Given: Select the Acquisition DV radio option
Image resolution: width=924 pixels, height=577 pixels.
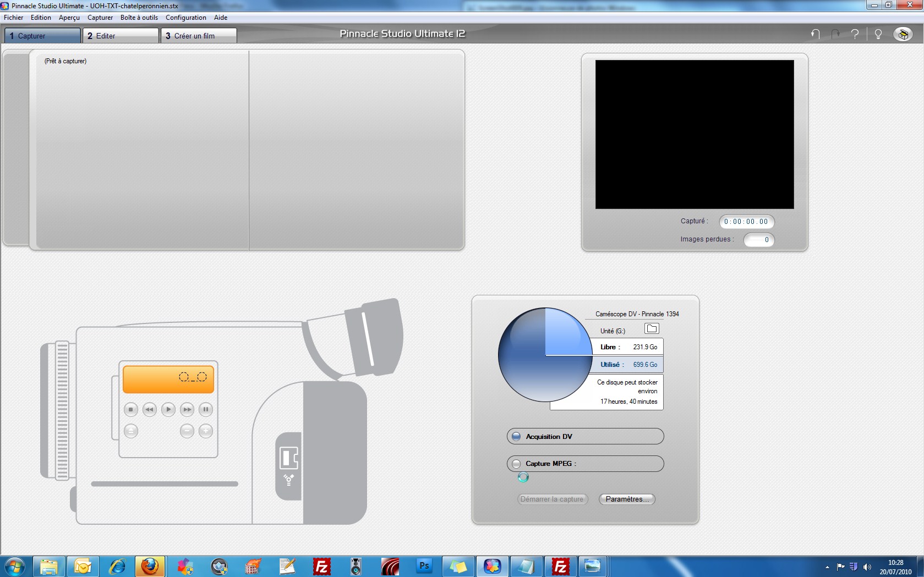Looking at the screenshot, I should click(x=516, y=437).
